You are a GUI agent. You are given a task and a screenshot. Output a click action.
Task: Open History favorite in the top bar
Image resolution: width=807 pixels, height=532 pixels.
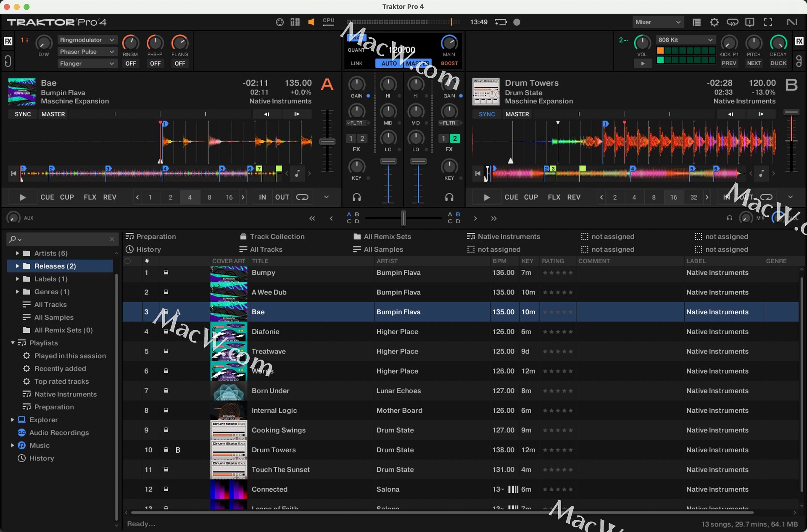[x=143, y=249]
